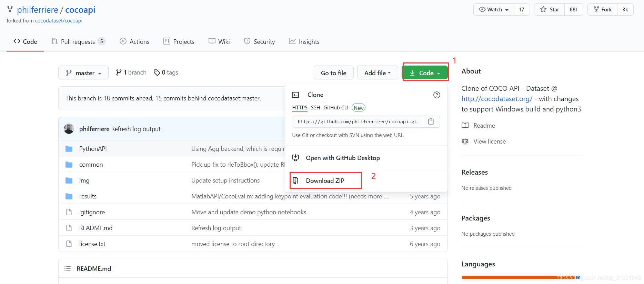The width and height of the screenshot is (644, 284).
Task: Open license.txt file name
Action: 92,244
